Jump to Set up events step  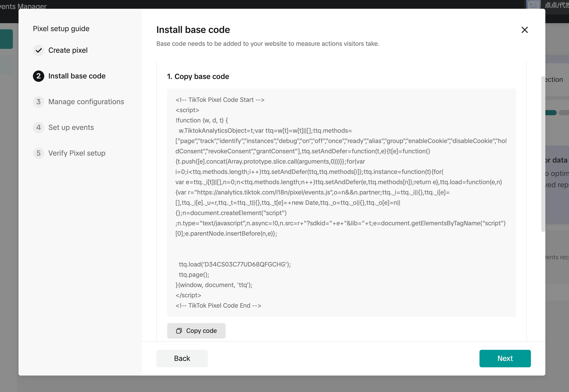(x=71, y=128)
